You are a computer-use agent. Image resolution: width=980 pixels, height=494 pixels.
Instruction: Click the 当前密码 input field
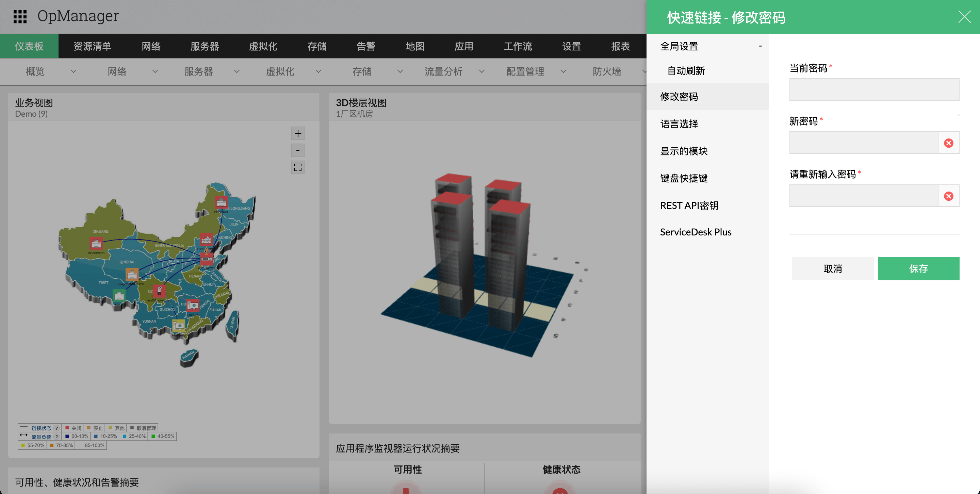pyautogui.click(x=874, y=89)
